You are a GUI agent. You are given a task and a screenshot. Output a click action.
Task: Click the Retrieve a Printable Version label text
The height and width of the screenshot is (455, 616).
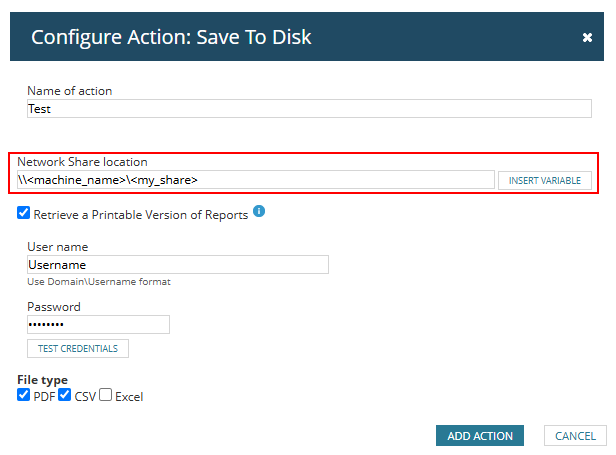(x=141, y=215)
